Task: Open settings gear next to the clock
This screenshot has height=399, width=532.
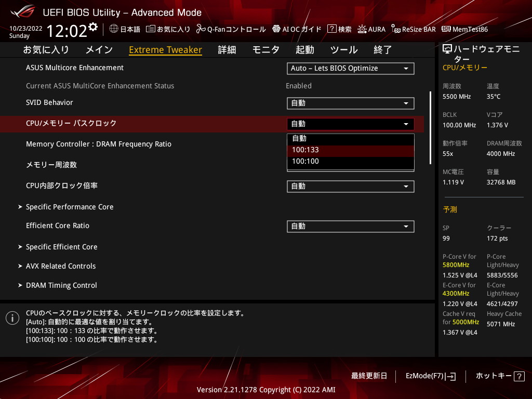Action: tap(93, 27)
